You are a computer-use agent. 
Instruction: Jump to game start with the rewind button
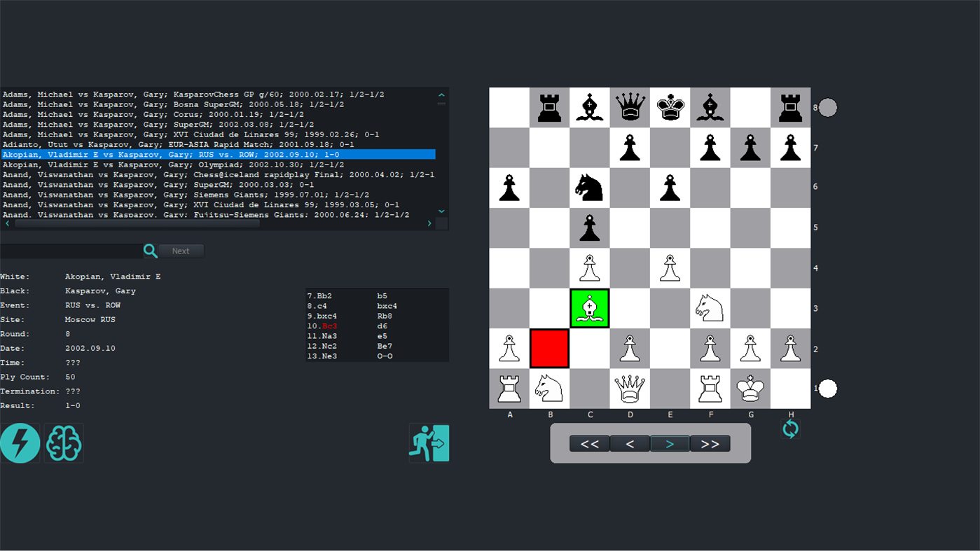(590, 443)
